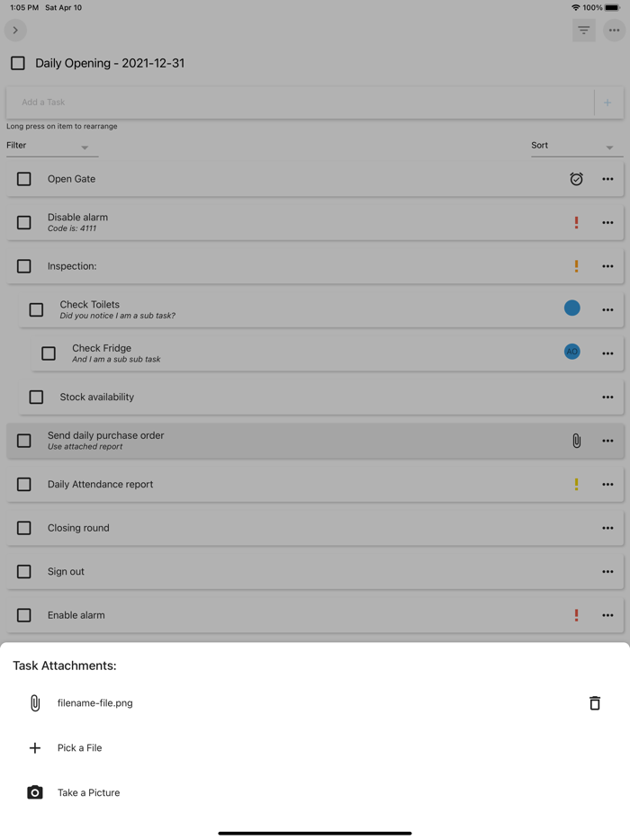
Task: Click the red priority icon on Disable alarm
Action: tap(577, 222)
